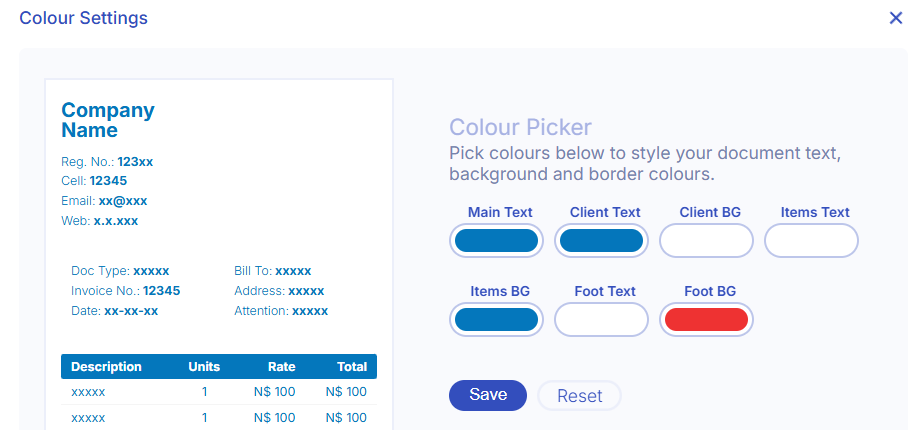Change the Items BG colour swatch
Screen dimensions: 920x430
click(x=496, y=320)
